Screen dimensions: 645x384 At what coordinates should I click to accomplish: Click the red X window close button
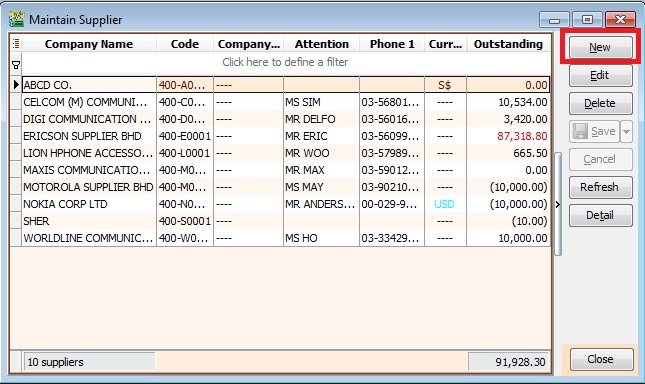click(620, 20)
